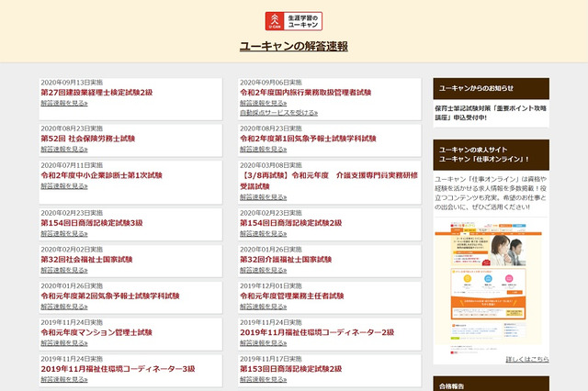
Task: Select date text 2020年07月11日実施
Action: coord(72,165)
